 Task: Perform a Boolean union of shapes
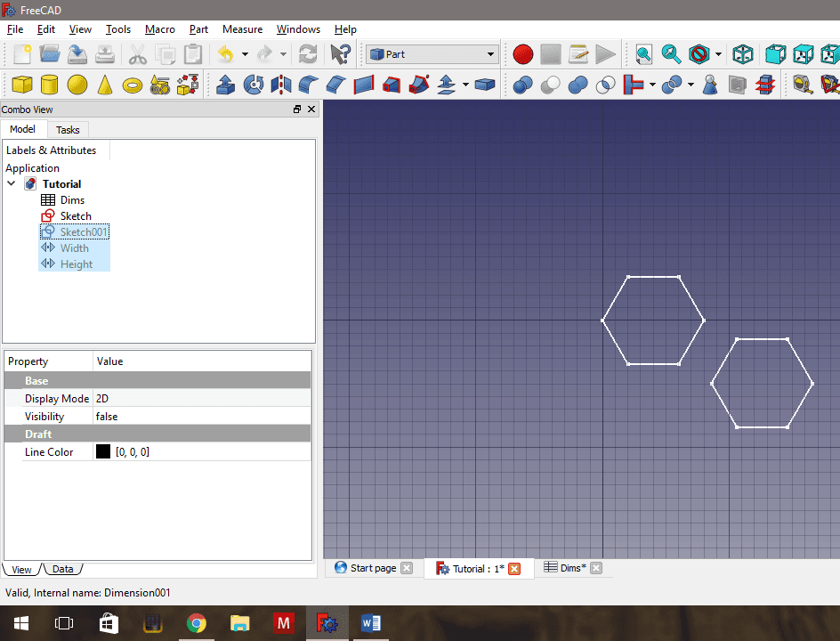(578, 85)
